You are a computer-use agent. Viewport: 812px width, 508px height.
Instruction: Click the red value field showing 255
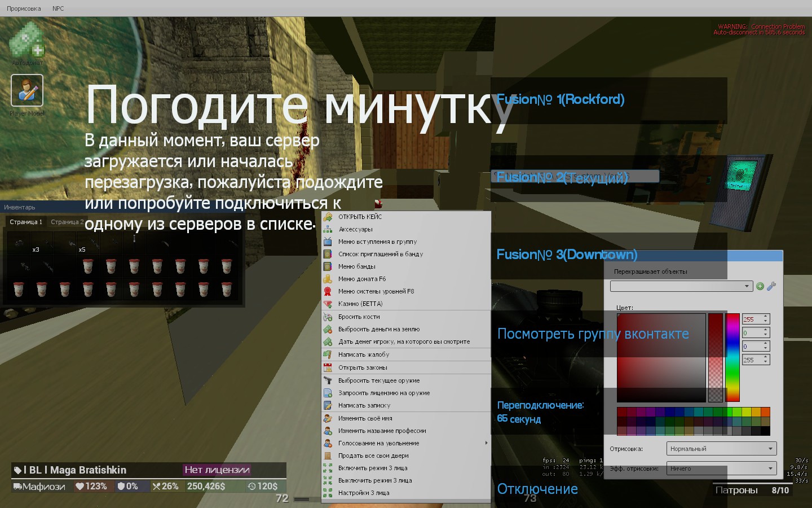click(x=756, y=319)
